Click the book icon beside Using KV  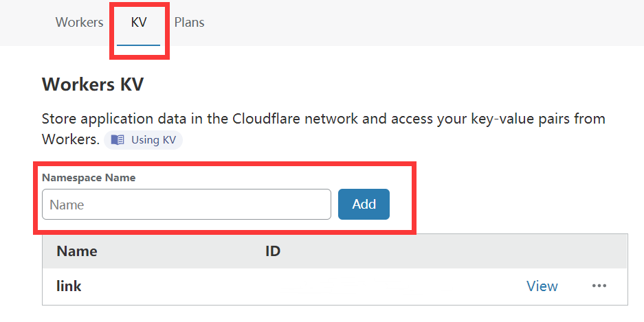coord(118,140)
